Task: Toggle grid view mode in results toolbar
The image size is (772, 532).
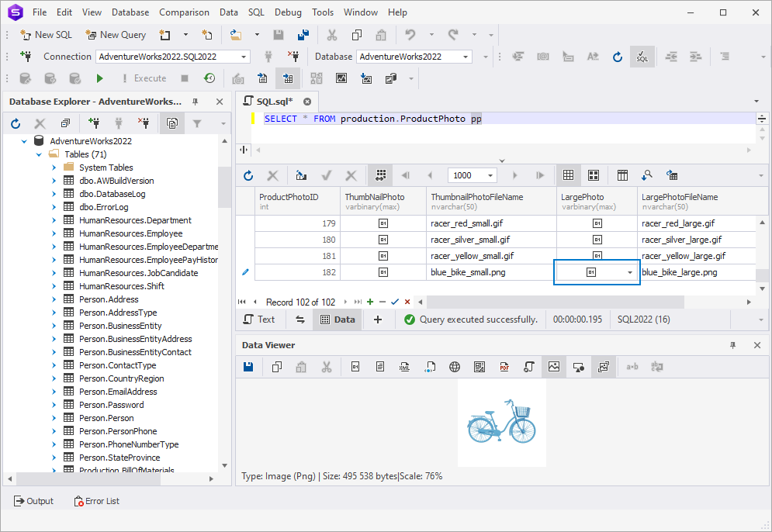Action: tap(568, 175)
